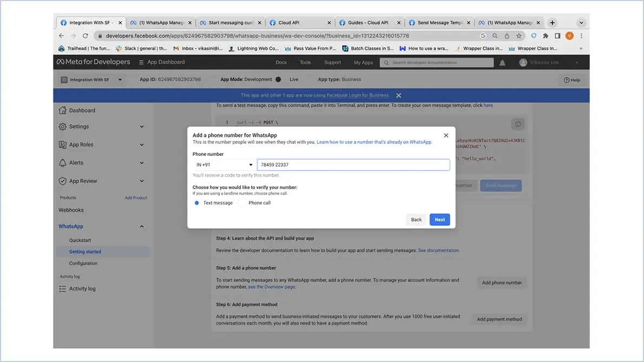This screenshot has height=362, width=644.
Task: Open Docs in the top navigation
Action: 281,62
